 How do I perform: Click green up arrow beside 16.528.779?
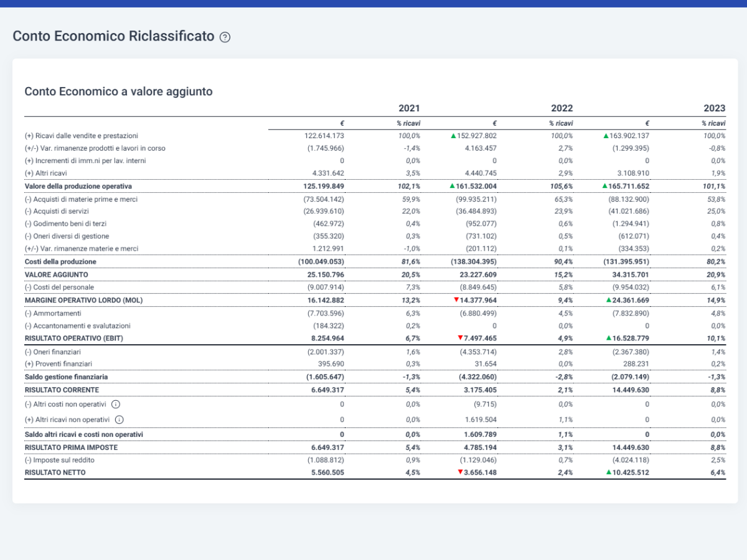[609, 338]
